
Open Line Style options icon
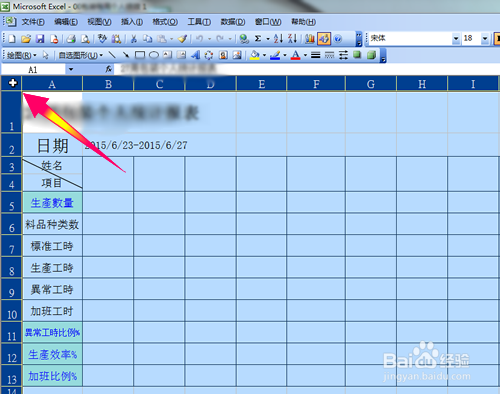coord(315,55)
